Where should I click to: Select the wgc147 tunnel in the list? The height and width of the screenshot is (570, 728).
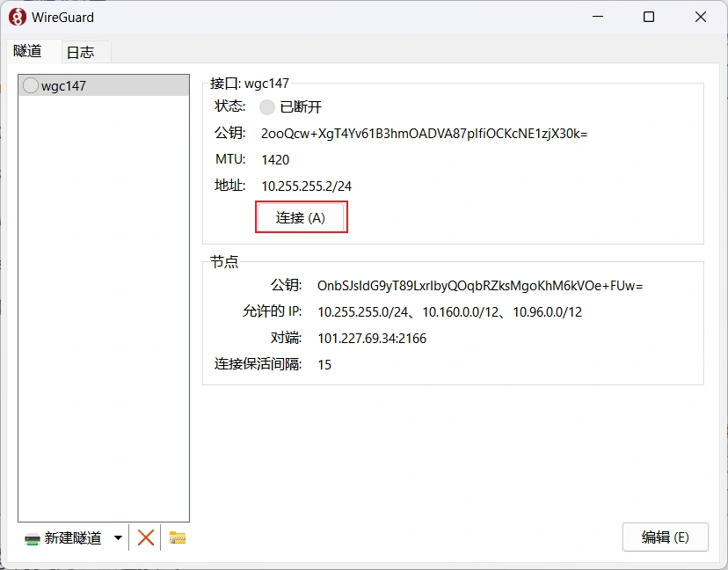coord(104,86)
